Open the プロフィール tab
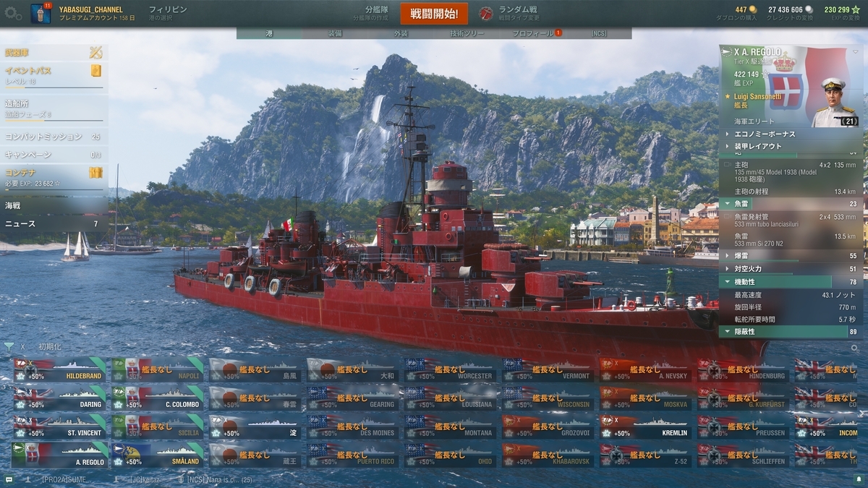Viewport: 868px width, 488px height. click(534, 33)
